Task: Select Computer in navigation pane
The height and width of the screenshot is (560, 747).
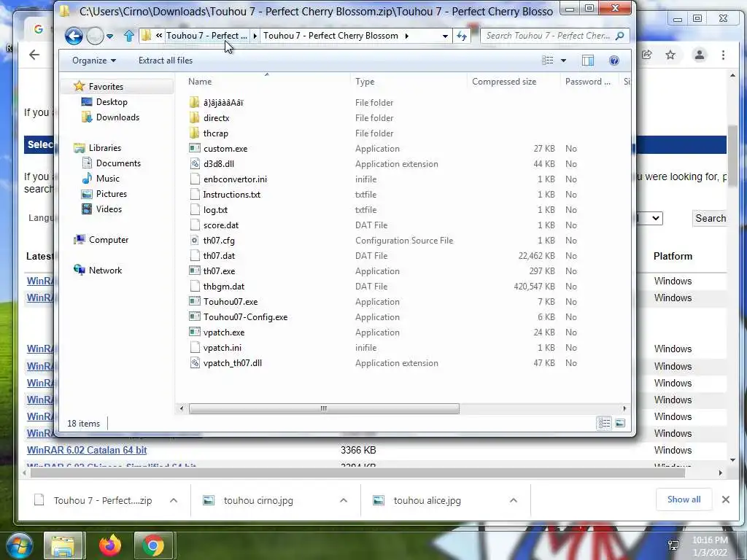Action: click(x=109, y=239)
